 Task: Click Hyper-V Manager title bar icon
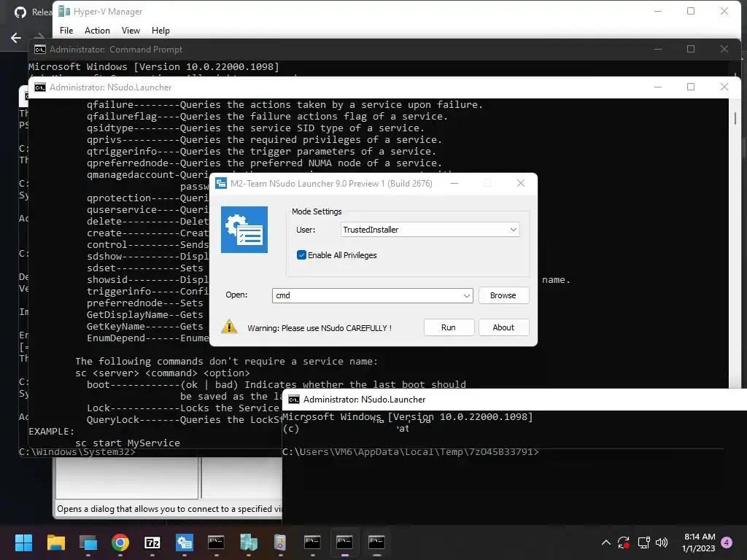click(64, 12)
